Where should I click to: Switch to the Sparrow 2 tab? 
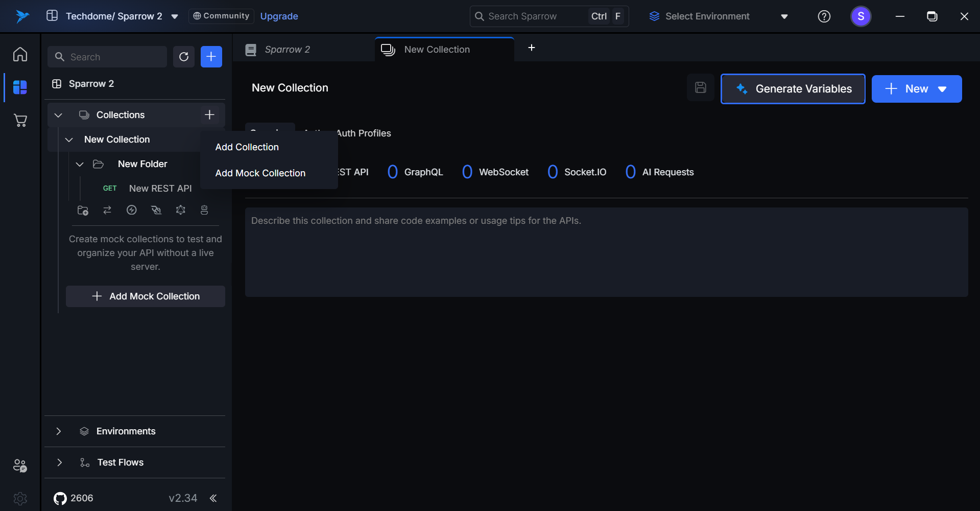click(x=288, y=50)
